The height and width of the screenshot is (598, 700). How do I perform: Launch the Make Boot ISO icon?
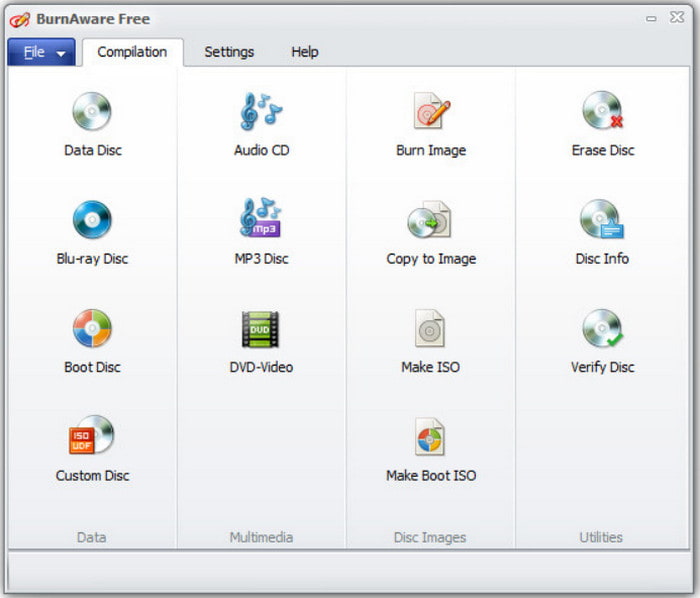point(429,436)
